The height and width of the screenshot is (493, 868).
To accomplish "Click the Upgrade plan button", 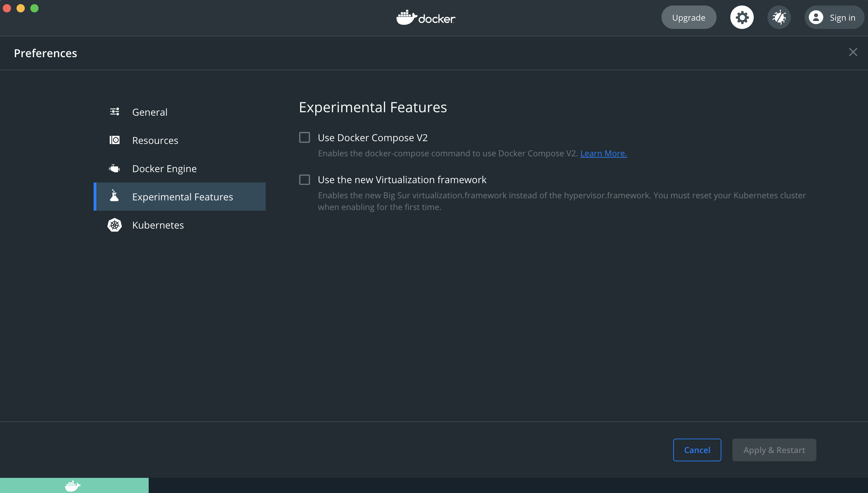I will 689,17.
